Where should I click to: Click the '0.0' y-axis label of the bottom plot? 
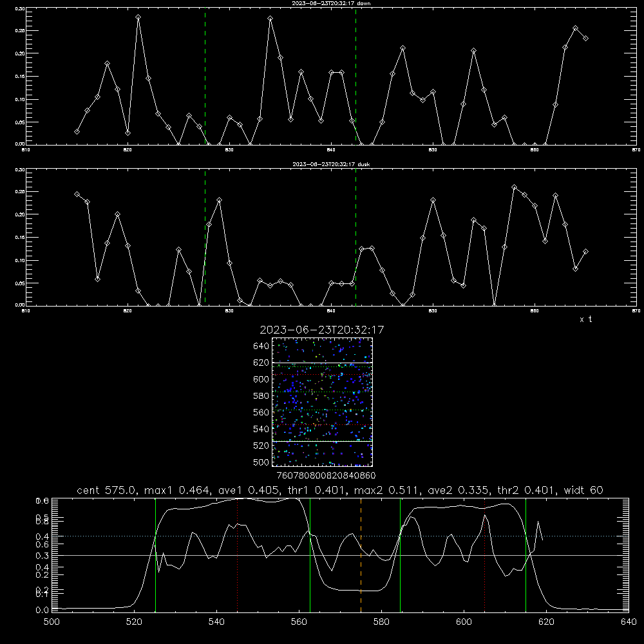tap(43, 611)
